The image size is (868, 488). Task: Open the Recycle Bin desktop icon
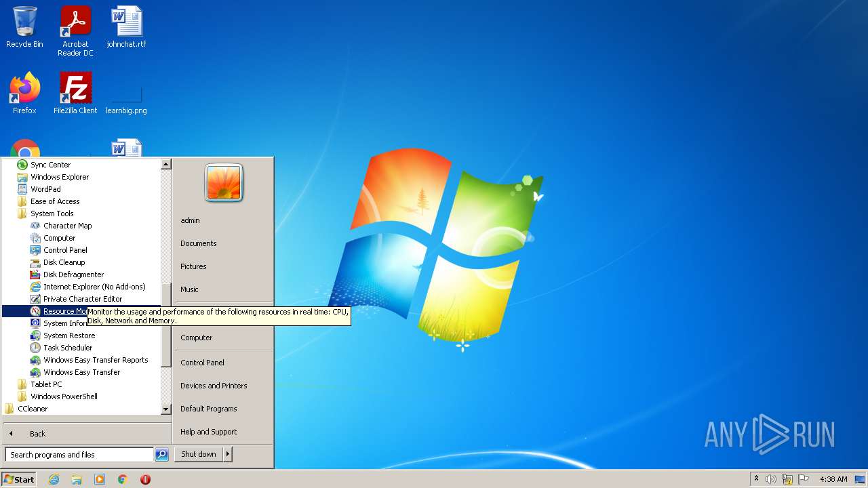[24, 27]
